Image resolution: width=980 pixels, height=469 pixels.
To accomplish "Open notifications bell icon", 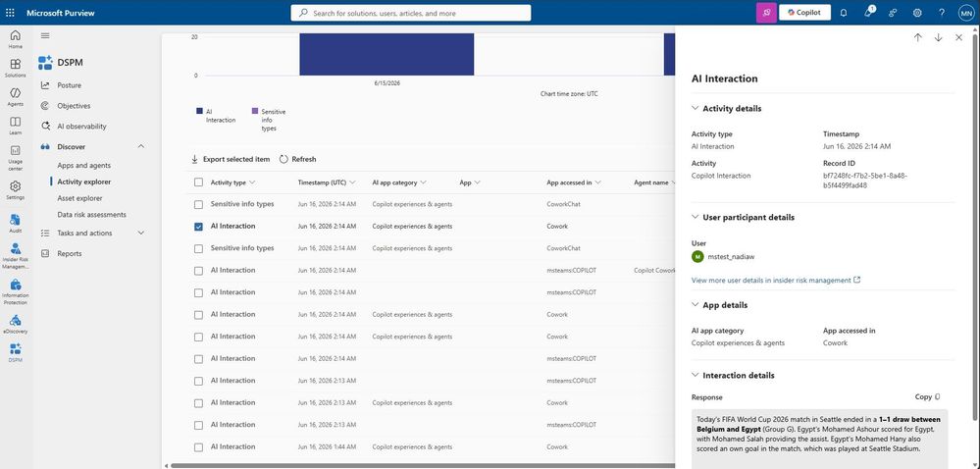I will click(843, 13).
